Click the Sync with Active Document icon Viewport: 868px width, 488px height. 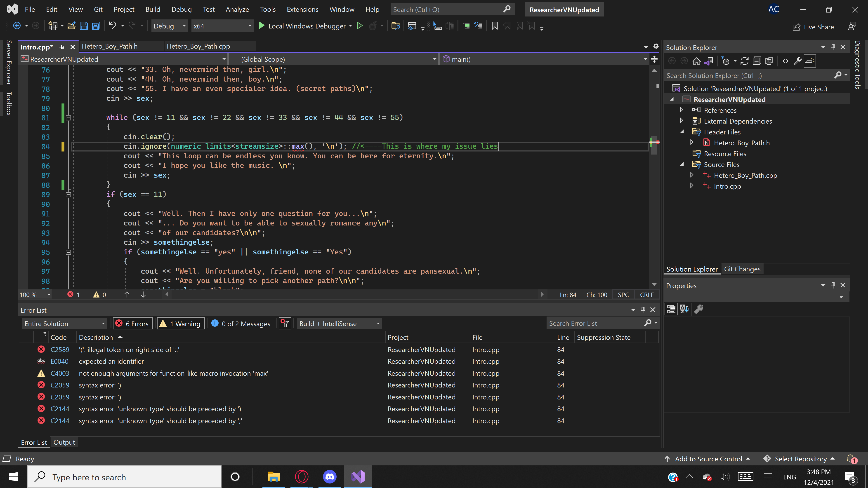pyautogui.click(x=744, y=61)
